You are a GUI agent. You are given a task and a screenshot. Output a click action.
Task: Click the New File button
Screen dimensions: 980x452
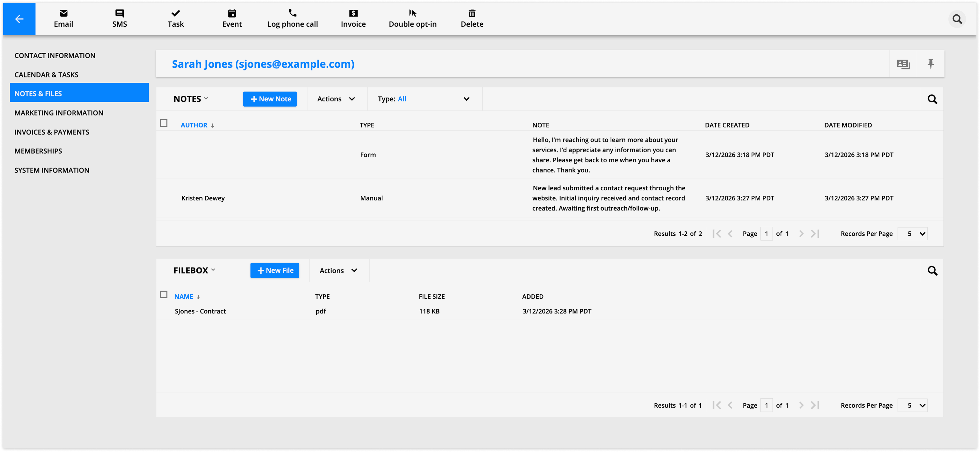274,270
